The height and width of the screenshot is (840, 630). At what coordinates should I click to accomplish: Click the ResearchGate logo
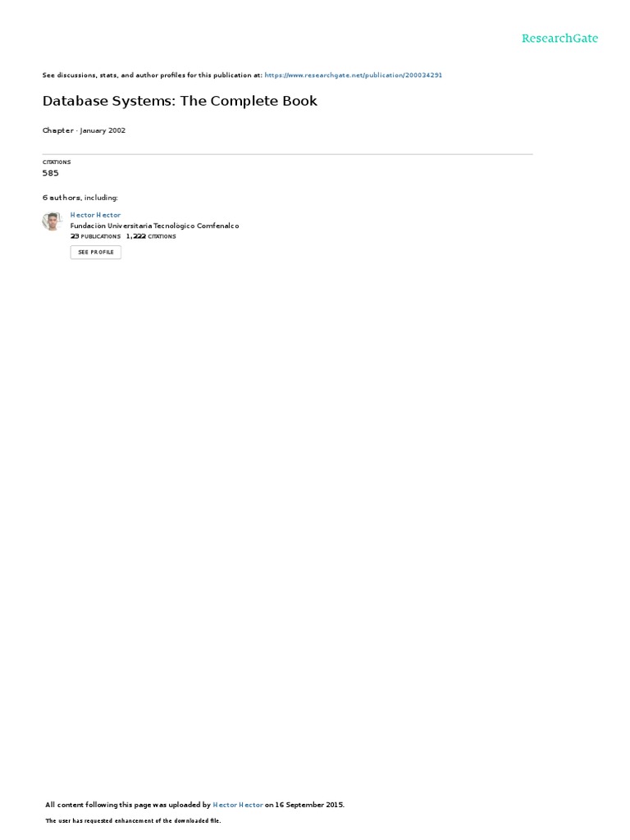[559, 38]
